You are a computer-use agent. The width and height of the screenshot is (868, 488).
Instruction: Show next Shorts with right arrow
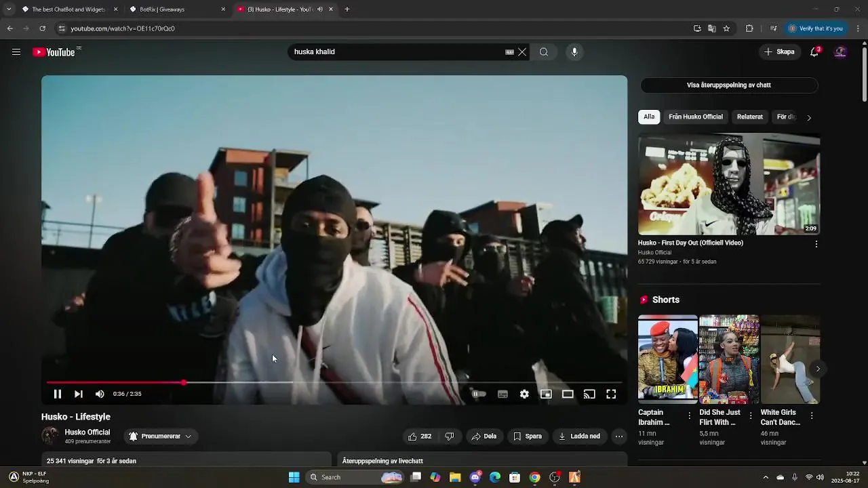pos(818,369)
